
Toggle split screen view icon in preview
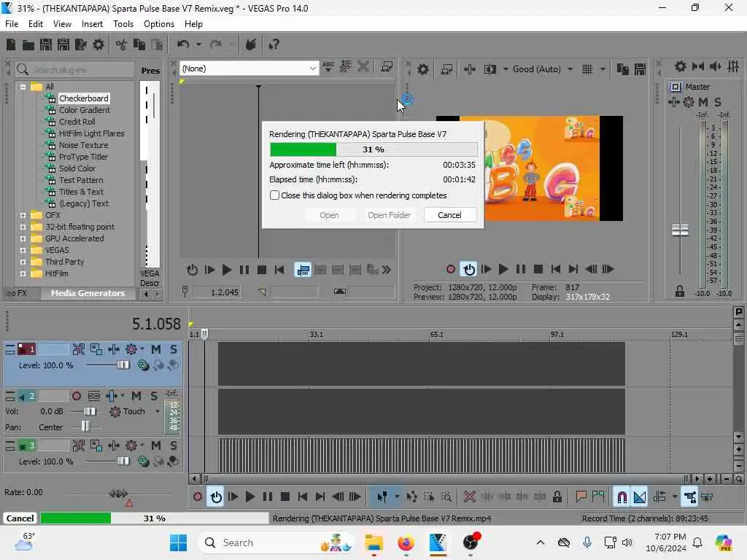[489, 69]
